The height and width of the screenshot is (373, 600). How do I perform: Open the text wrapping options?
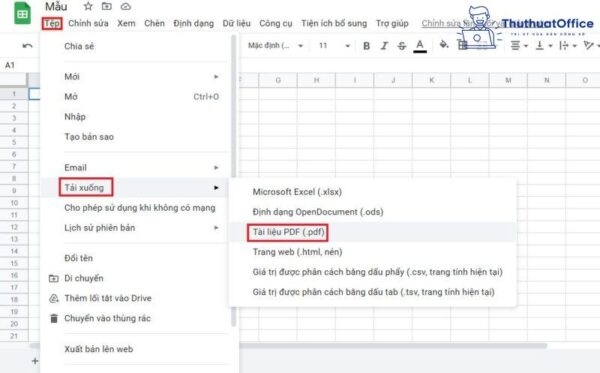click(568, 46)
